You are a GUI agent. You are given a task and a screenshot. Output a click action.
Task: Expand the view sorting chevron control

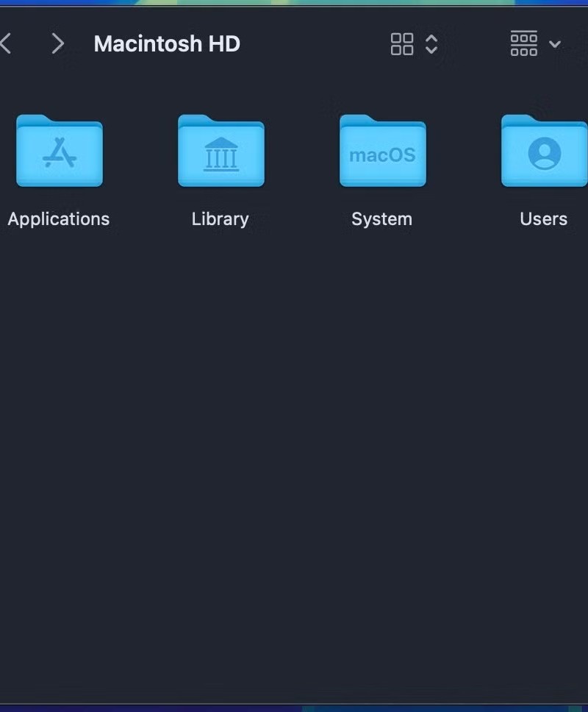[431, 44]
